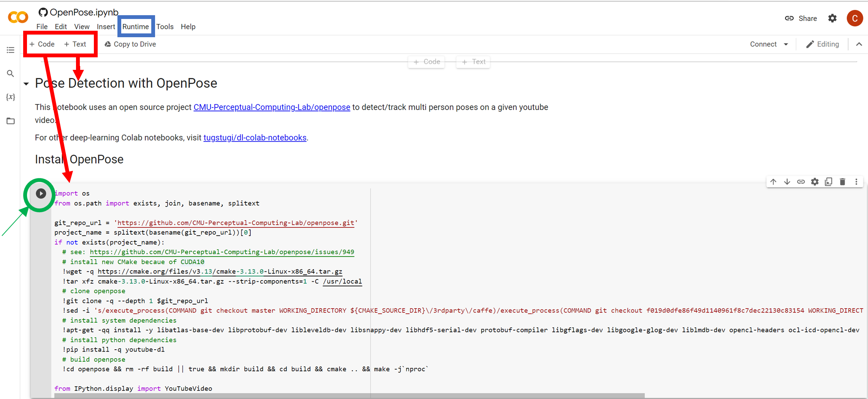Click the horizontal scrollbar of the code cell

(349, 396)
